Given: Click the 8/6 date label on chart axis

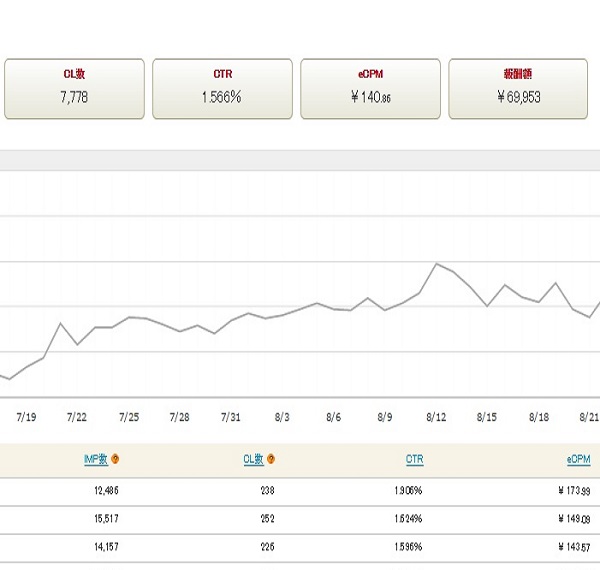Looking at the screenshot, I should point(333,417).
